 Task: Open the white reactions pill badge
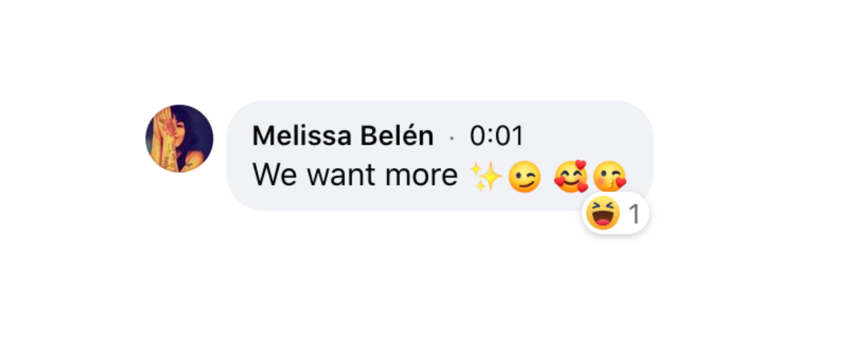click(x=616, y=213)
